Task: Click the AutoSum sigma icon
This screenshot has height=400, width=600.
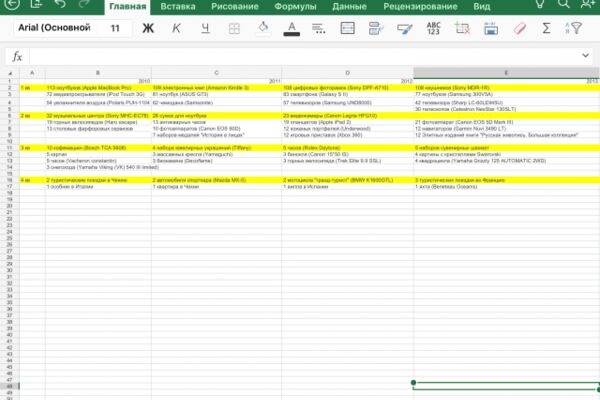Action: coord(546,28)
